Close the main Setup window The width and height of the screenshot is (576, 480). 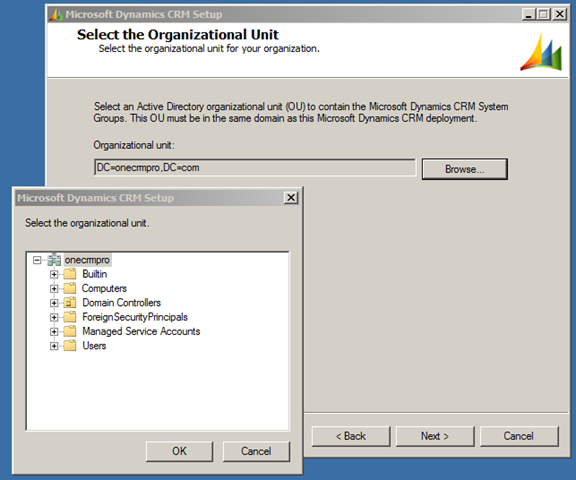(x=560, y=14)
